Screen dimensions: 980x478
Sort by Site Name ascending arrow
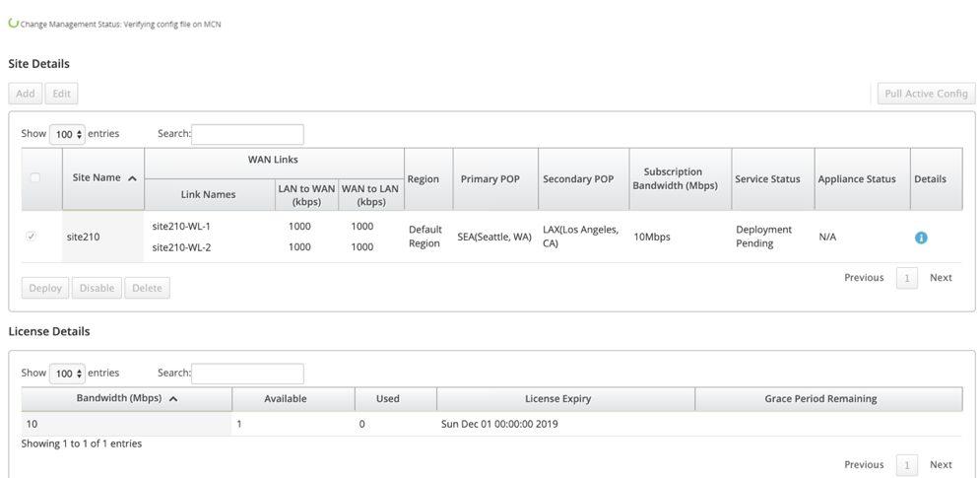click(x=132, y=178)
